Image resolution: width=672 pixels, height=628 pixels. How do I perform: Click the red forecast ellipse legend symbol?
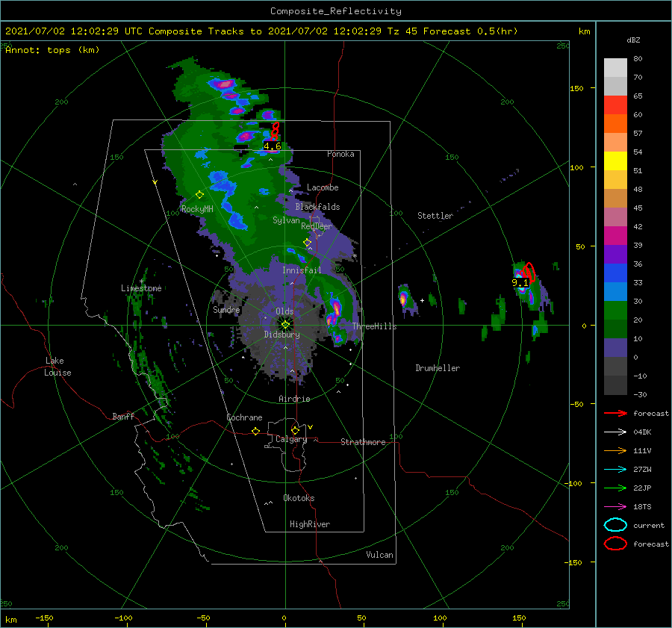615,544
